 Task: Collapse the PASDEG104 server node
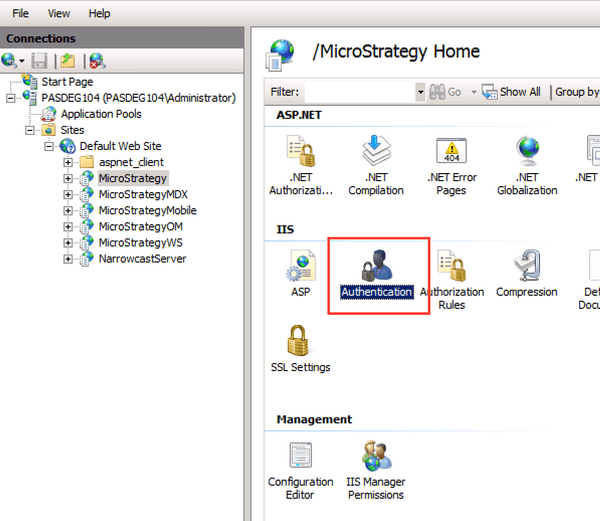coord(11,98)
